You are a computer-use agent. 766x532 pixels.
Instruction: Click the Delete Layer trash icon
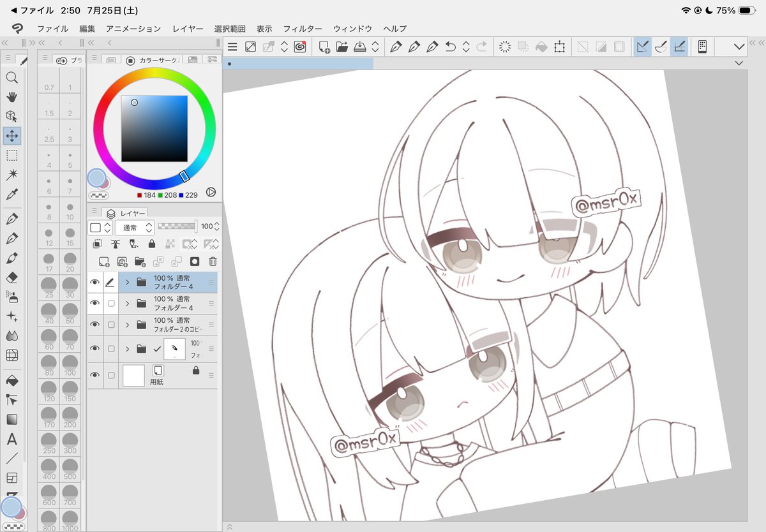coord(213,261)
